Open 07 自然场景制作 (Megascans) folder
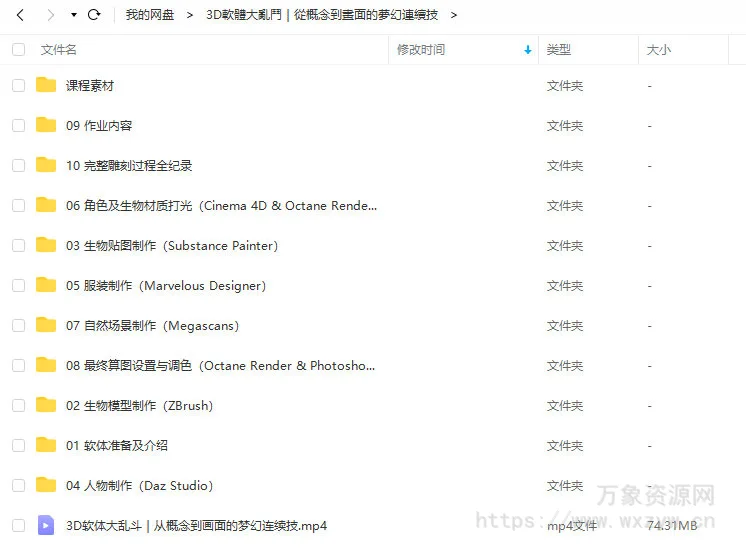746x555 pixels. (152, 325)
